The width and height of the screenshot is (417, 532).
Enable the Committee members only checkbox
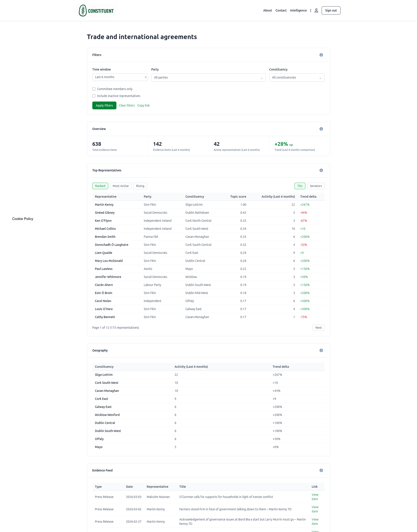(94, 89)
